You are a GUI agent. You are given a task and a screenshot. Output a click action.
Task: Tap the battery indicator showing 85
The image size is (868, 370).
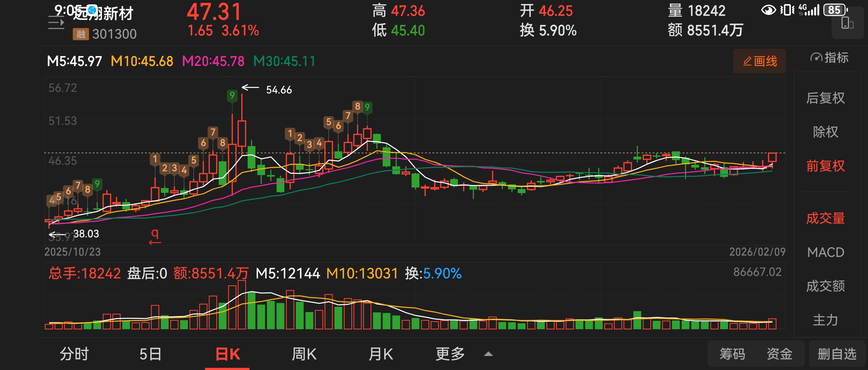[x=835, y=10]
